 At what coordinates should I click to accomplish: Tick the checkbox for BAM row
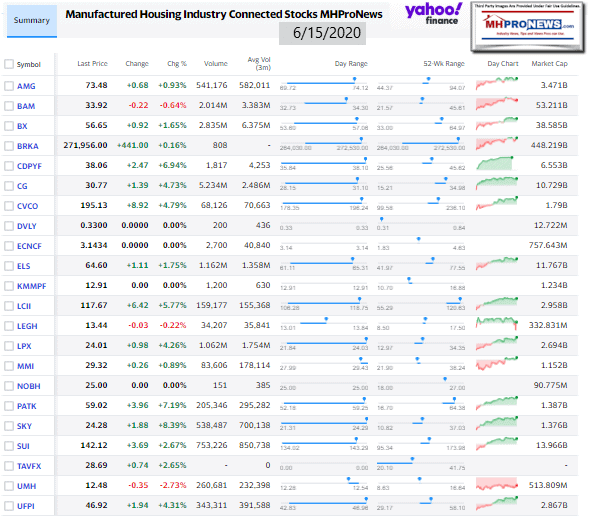click(x=9, y=106)
